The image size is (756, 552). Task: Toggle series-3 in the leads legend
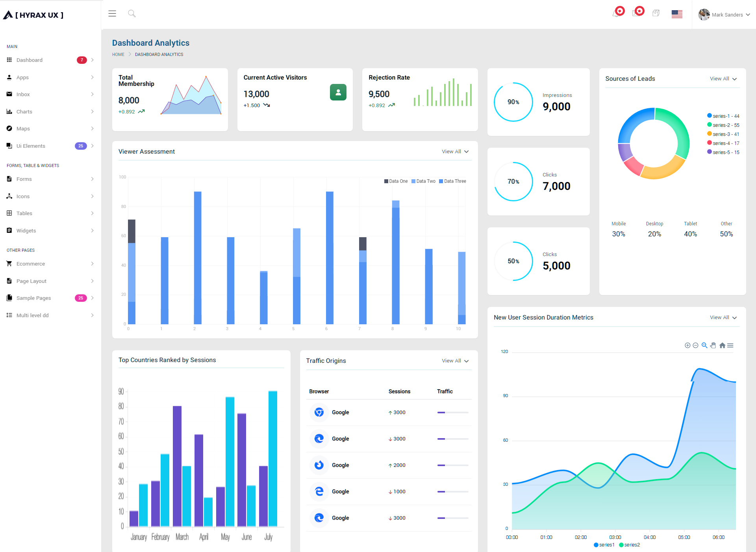point(723,134)
